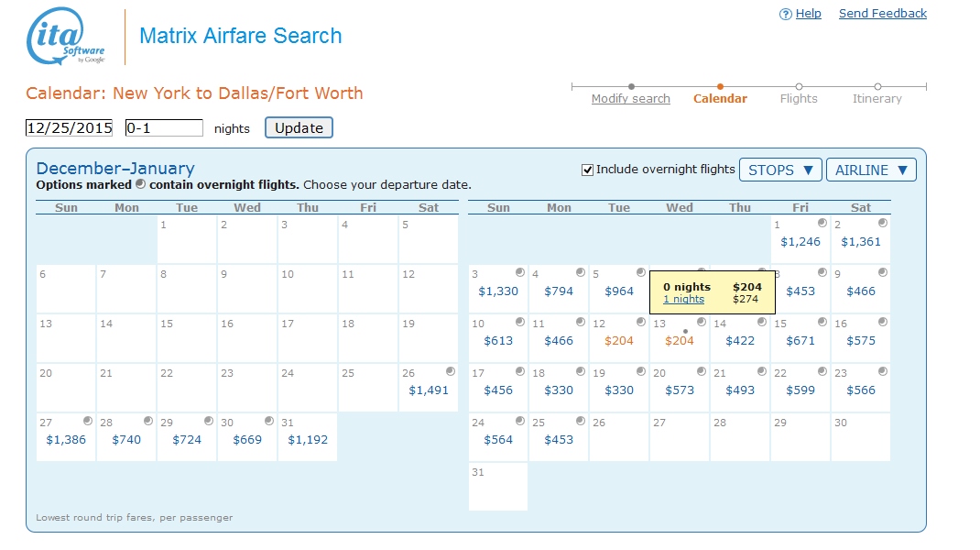The image size is (980, 550).
Task: Click the 1 nights link in tooltip
Action: pyautogui.click(x=683, y=299)
